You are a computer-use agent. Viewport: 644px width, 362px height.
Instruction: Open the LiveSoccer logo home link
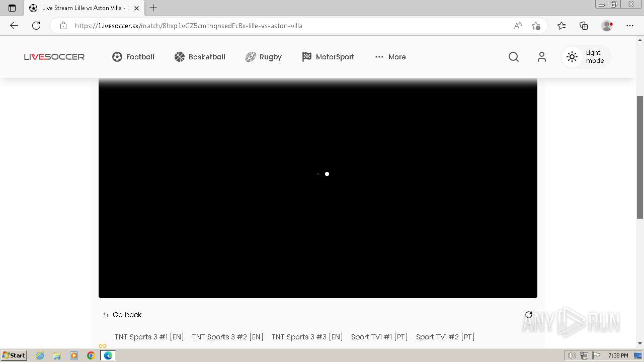(x=54, y=57)
